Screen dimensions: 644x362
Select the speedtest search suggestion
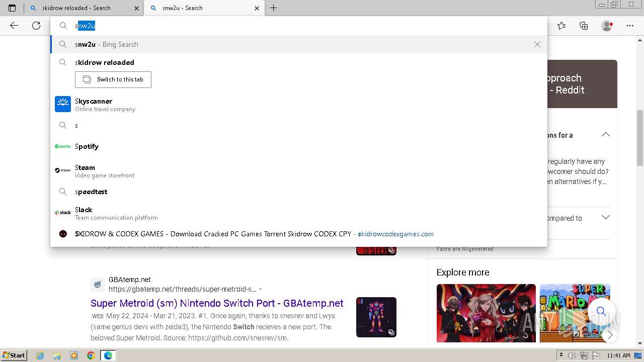[x=299, y=192]
